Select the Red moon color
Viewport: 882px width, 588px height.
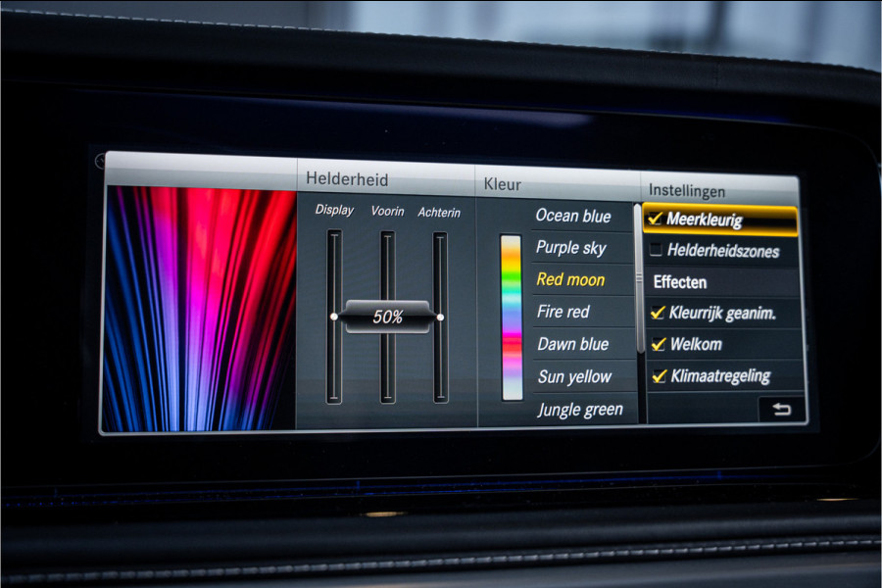pos(570,280)
